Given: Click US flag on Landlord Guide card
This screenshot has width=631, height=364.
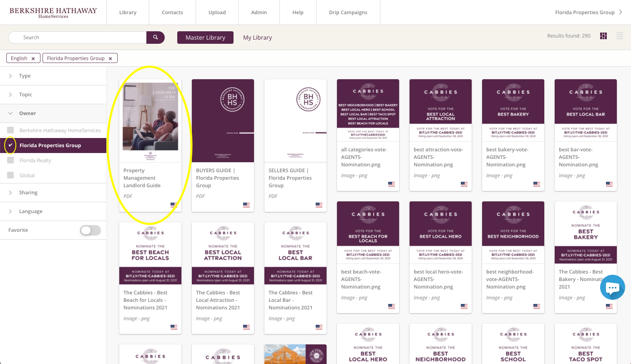Looking at the screenshot, I should pyautogui.click(x=174, y=205).
